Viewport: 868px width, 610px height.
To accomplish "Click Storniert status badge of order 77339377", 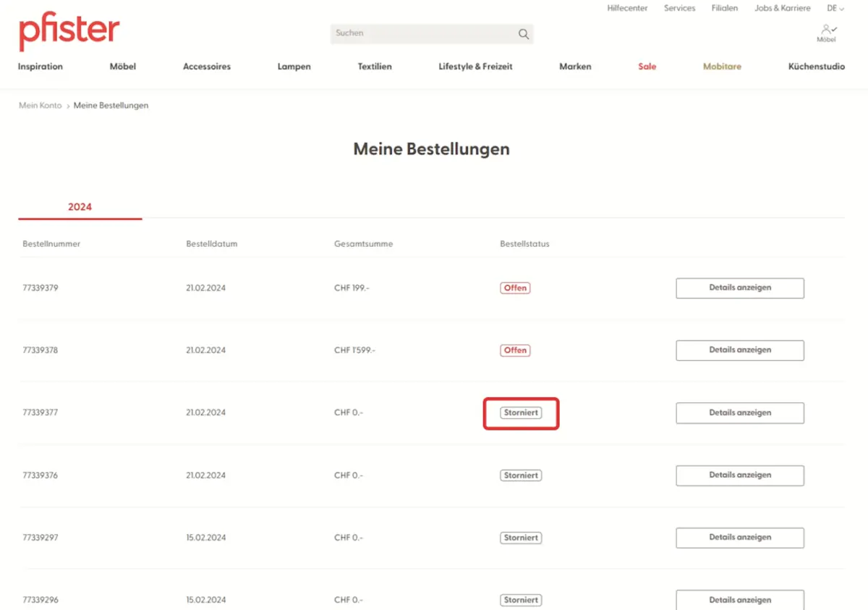I will coord(521,413).
